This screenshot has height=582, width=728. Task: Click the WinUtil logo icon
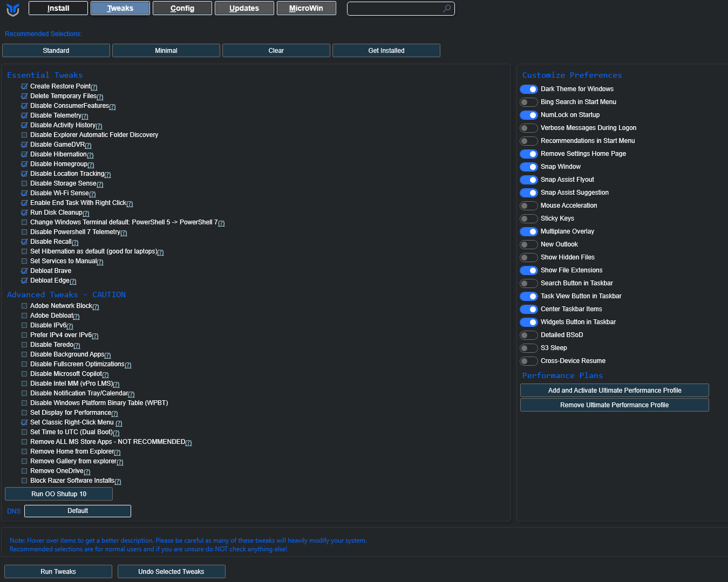click(13, 9)
